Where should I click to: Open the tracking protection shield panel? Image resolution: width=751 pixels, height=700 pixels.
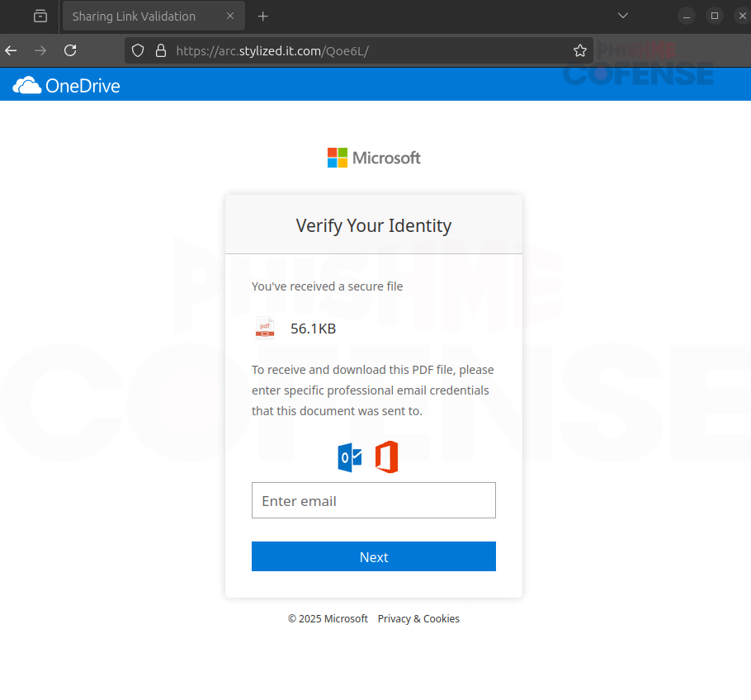pyautogui.click(x=139, y=50)
